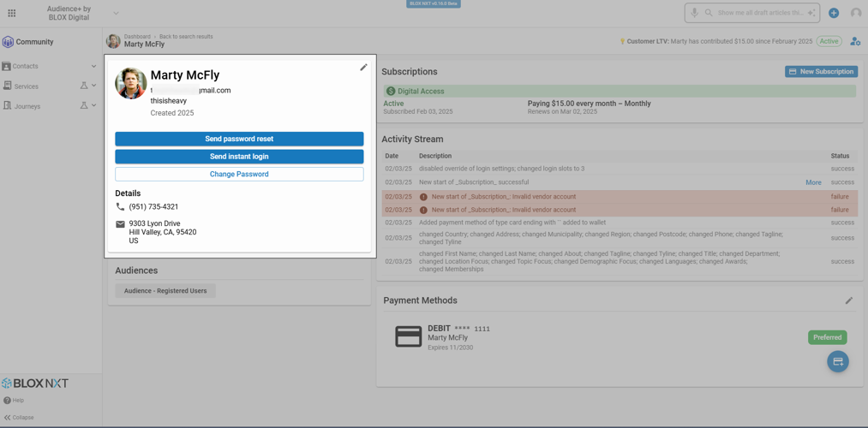Click the beaker icon next to Journeys
Viewport: 868px width, 428px height.
(84, 105)
